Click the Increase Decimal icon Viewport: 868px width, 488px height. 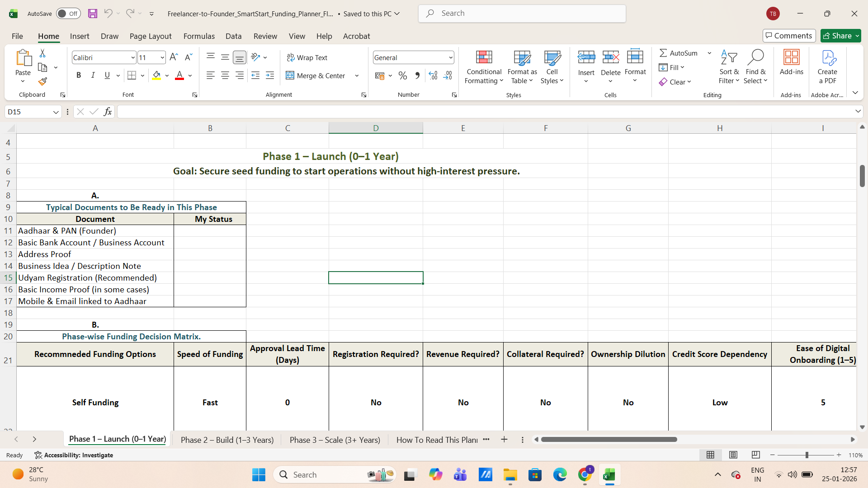pos(433,75)
